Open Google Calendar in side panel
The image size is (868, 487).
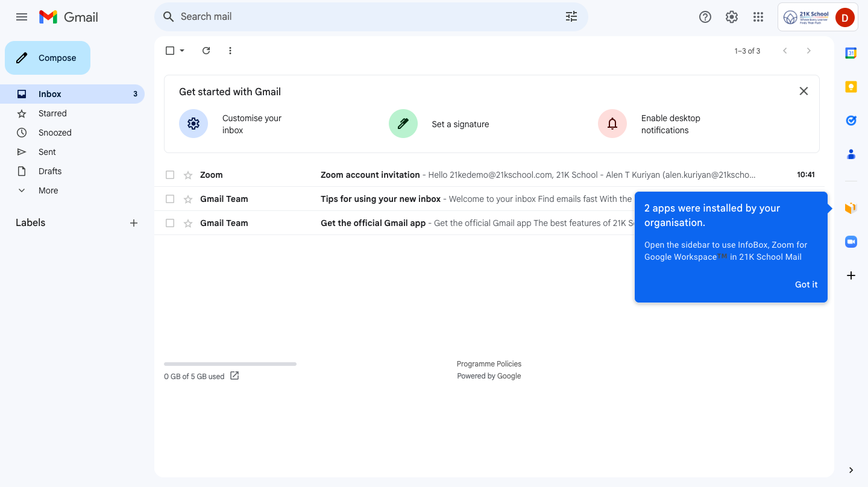[x=851, y=53]
